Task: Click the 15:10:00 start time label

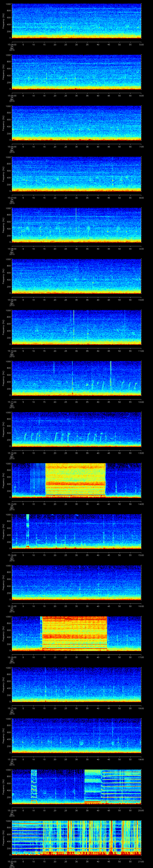Action: [x=12, y=351]
